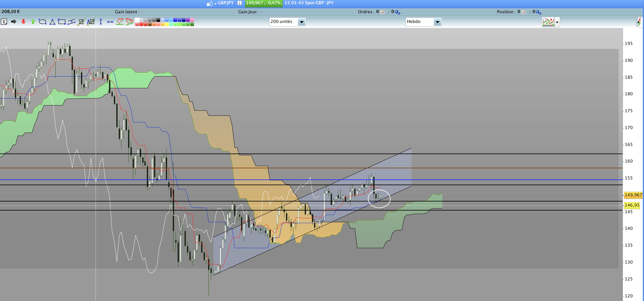Screen dimensions: 644x301
Task: Click the 120 price axis label
Action: [629, 296]
